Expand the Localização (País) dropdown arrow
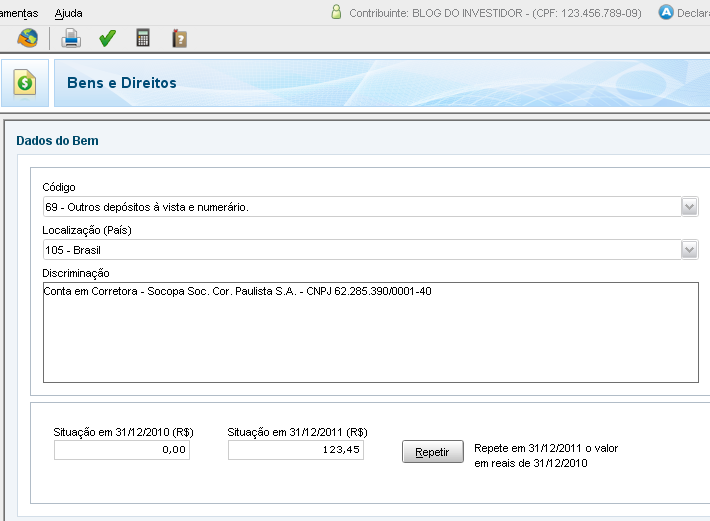Screen dimensions: 710x521 tap(689, 250)
